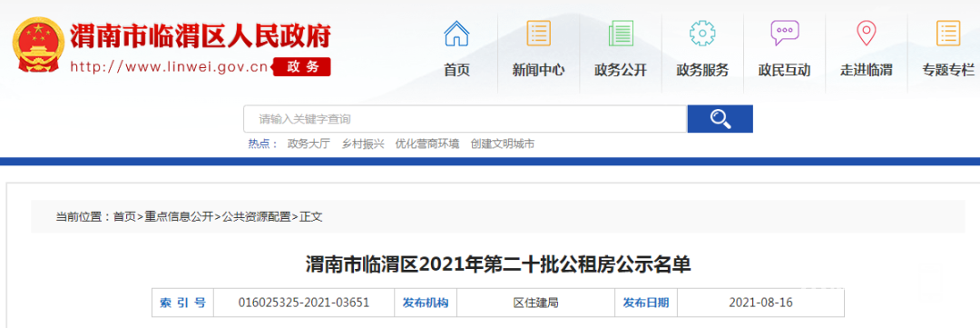Screen dimensions: 980x328
Task: Open 政务服务 menu label
Action: 701,70
